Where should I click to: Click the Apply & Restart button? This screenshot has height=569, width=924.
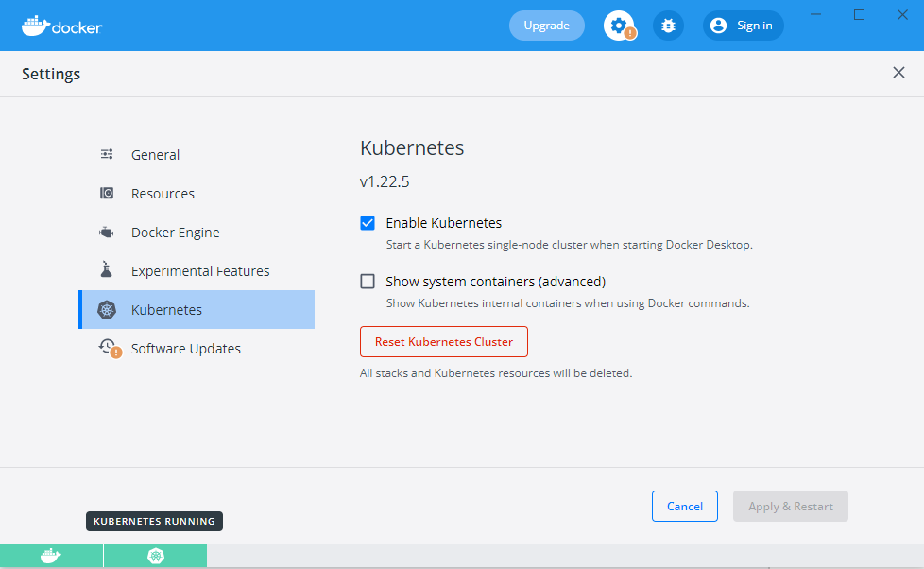point(790,506)
